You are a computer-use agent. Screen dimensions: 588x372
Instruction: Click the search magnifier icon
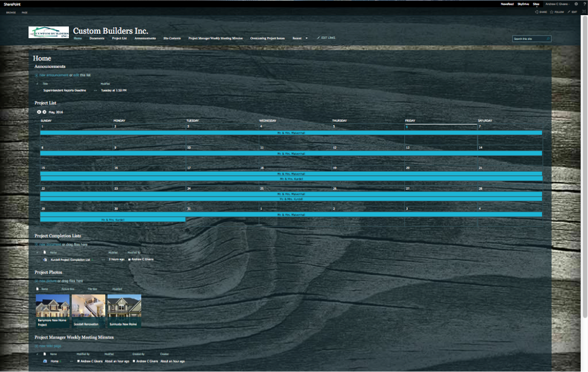pos(548,39)
